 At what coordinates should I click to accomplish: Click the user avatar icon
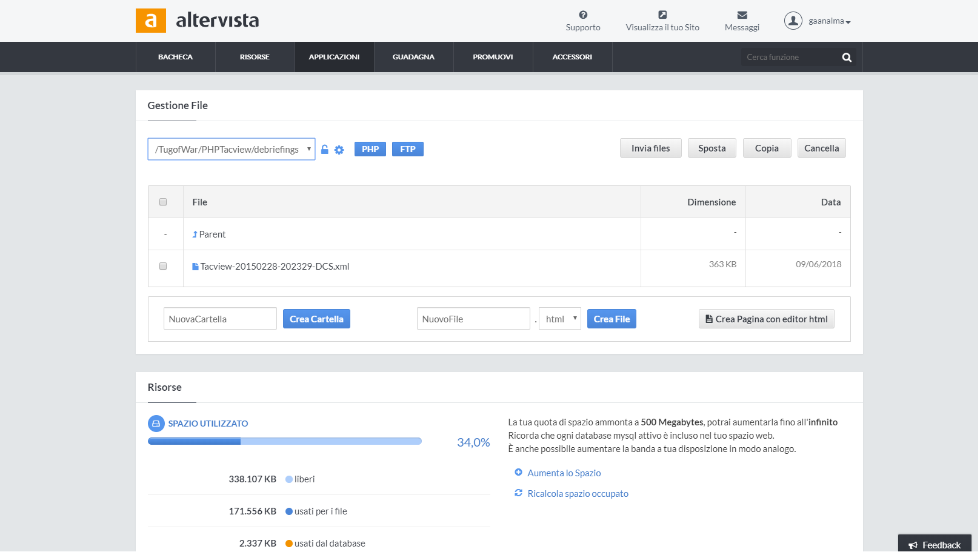(x=793, y=21)
